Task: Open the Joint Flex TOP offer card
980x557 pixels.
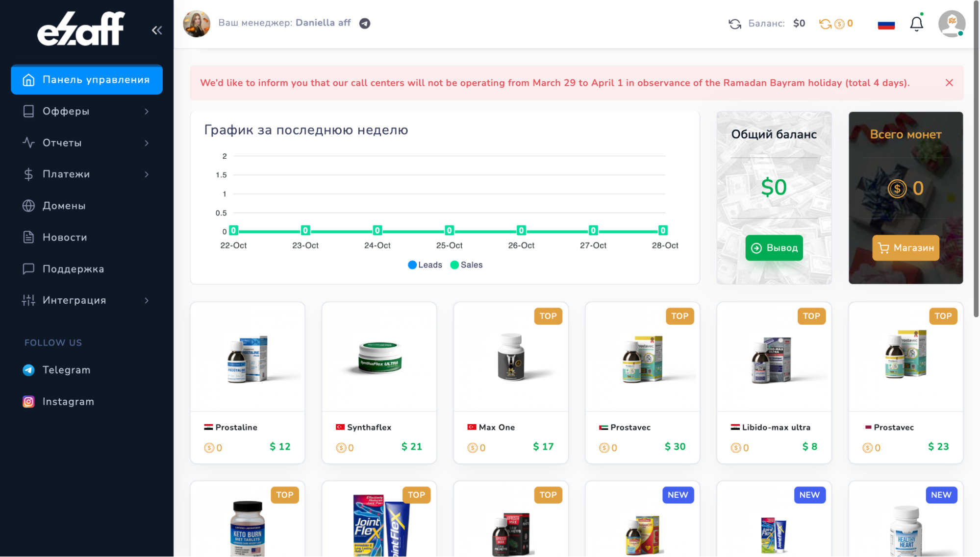Action: 379,519
